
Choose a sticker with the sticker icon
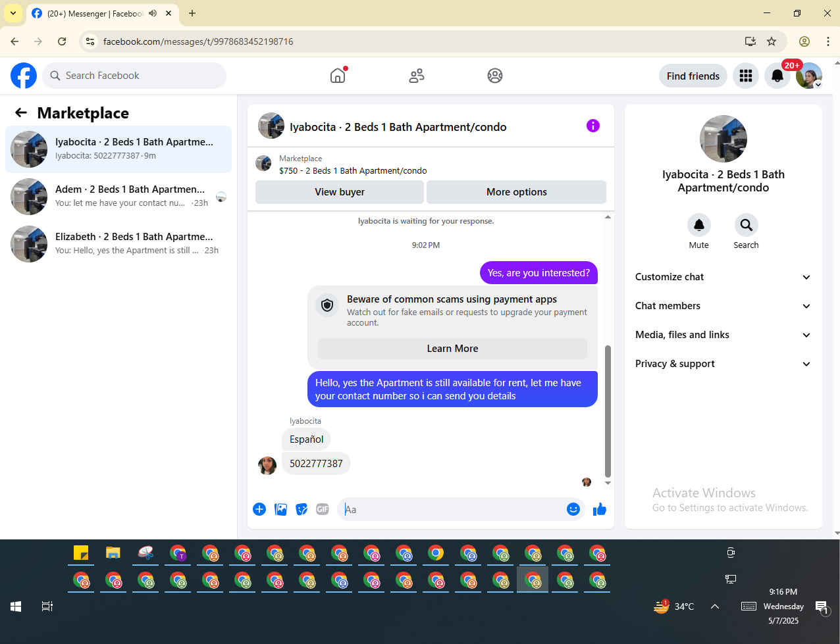[302, 509]
